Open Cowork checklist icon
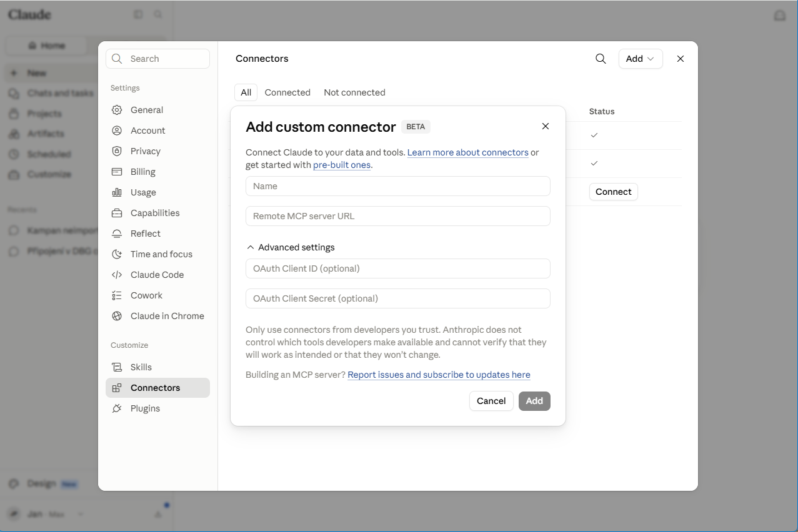 [x=117, y=295]
